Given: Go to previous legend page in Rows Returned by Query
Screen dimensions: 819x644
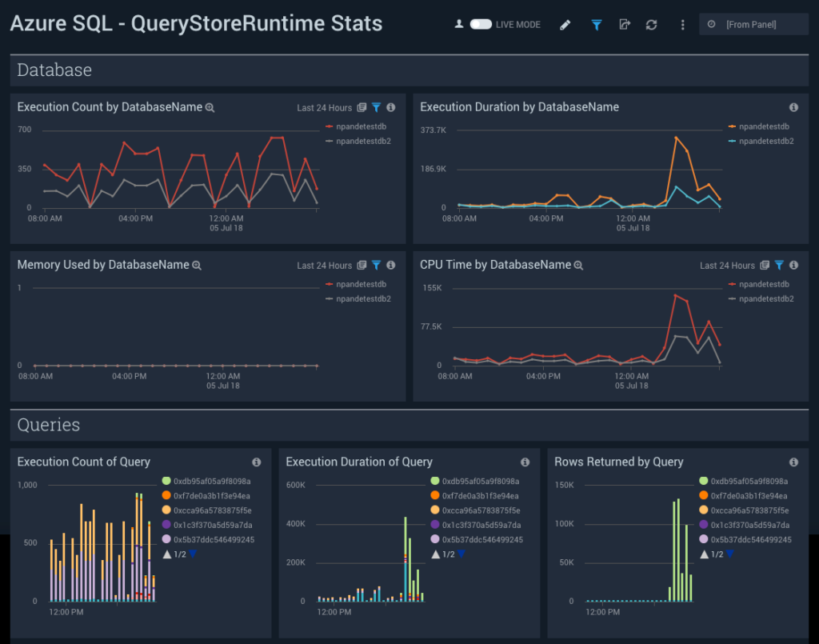Looking at the screenshot, I should tap(704, 554).
